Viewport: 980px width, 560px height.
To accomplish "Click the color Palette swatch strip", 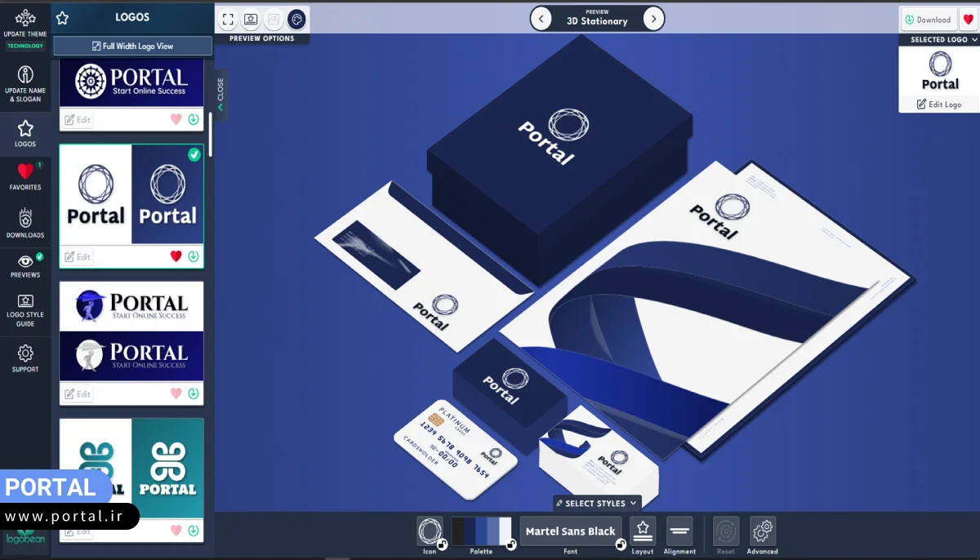I will [x=481, y=531].
